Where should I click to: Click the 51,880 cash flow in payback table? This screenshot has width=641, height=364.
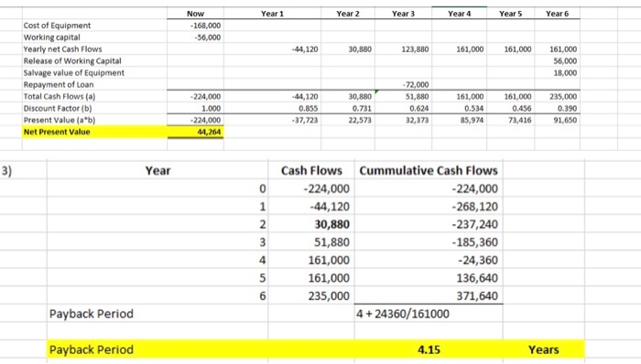331,242
